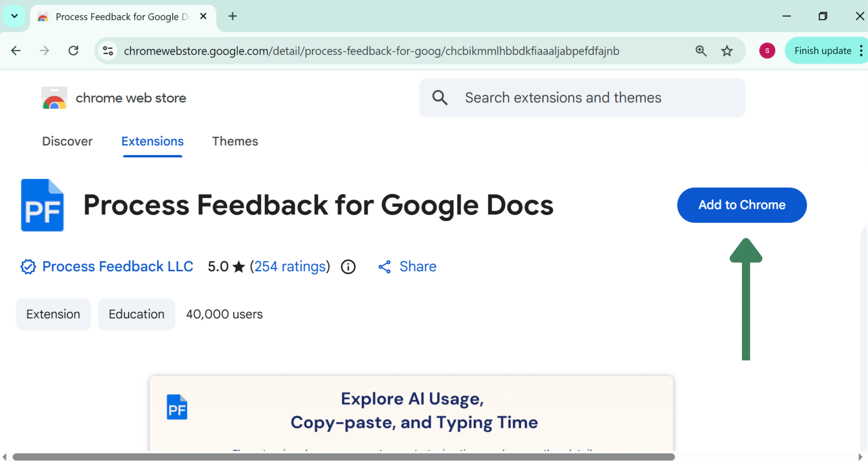Viewport: 868px width, 462px height.
Task: Click the zoom magnifier icon in address bar
Action: pyautogui.click(x=701, y=51)
